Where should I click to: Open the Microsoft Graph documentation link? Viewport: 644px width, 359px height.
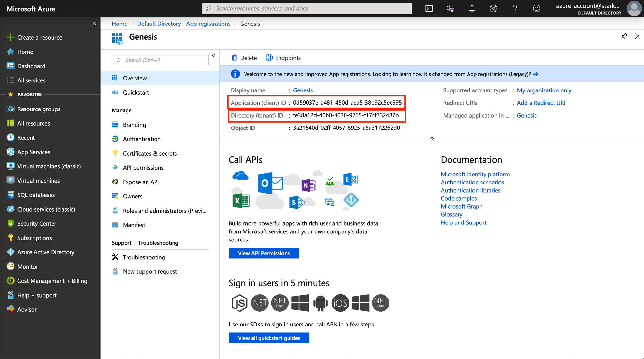tap(462, 206)
